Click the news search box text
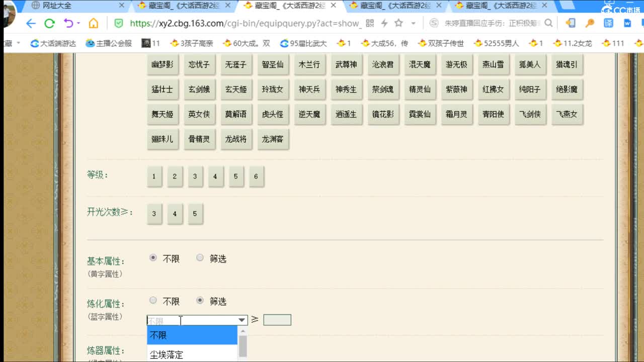This screenshot has height=362, width=644. click(x=493, y=23)
